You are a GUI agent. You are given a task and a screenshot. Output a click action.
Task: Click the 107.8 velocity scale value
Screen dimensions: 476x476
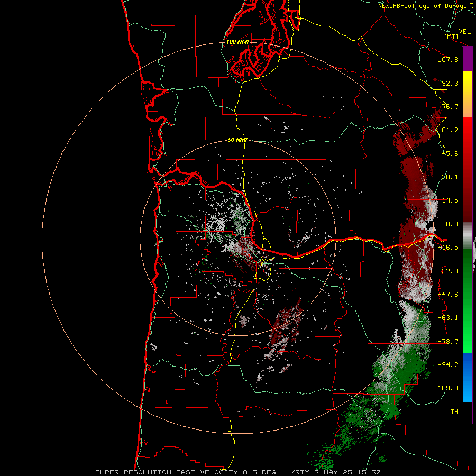click(x=448, y=59)
